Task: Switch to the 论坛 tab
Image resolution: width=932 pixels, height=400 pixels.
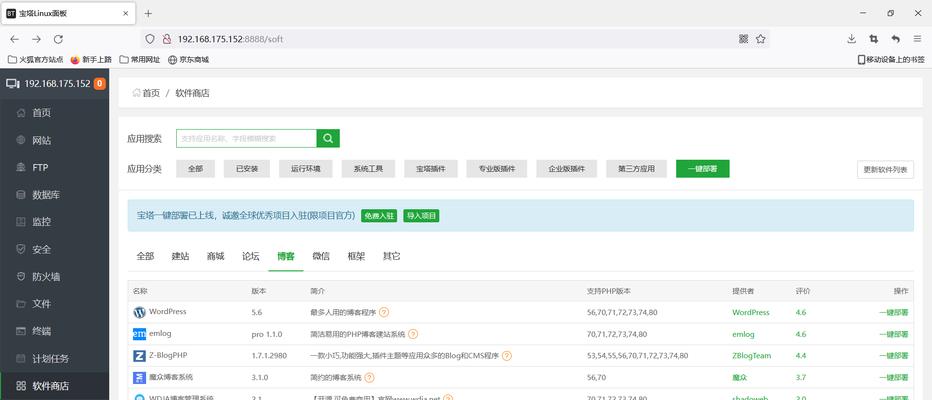Action: tap(250, 256)
